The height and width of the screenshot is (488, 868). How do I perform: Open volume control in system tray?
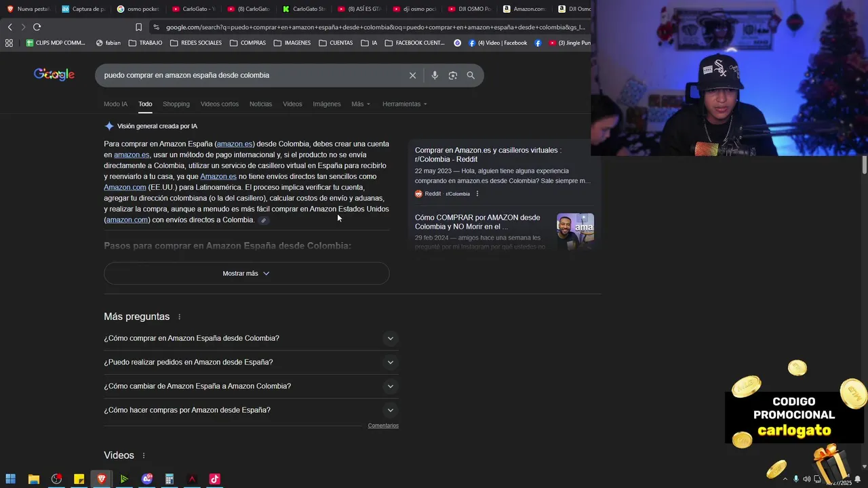806,479
